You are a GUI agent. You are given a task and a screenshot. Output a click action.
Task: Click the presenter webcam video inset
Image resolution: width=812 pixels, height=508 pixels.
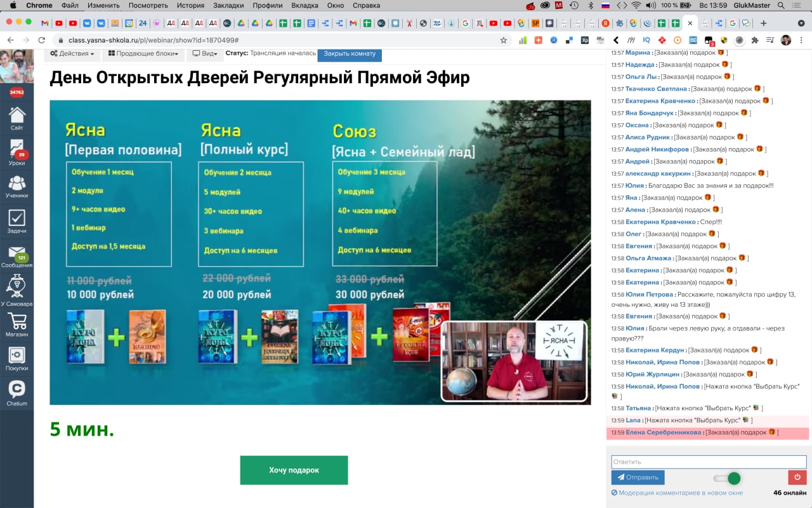click(514, 361)
